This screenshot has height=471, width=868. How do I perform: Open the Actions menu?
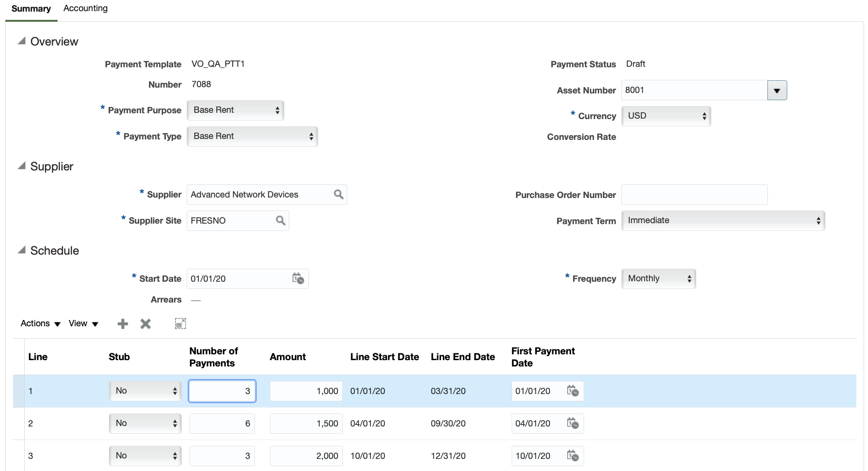40,323
